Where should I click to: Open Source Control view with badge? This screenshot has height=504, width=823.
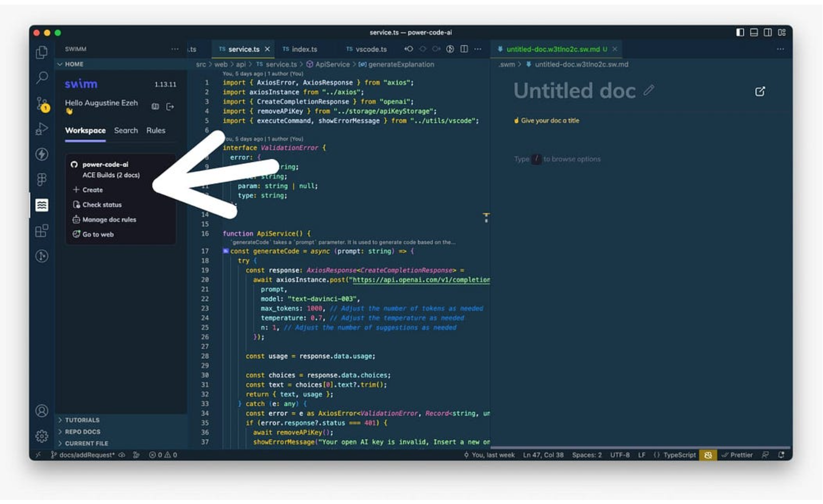42,104
